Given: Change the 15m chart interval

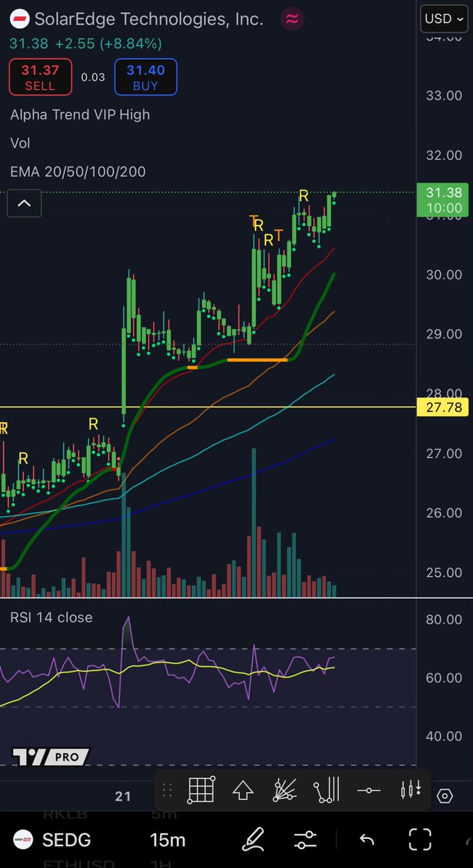Looking at the screenshot, I should click(167, 840).
